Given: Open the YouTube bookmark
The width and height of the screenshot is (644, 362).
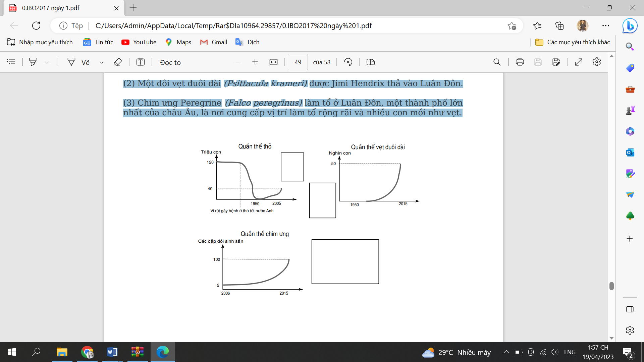Looking at the screenshot, I should click(139, 42).
